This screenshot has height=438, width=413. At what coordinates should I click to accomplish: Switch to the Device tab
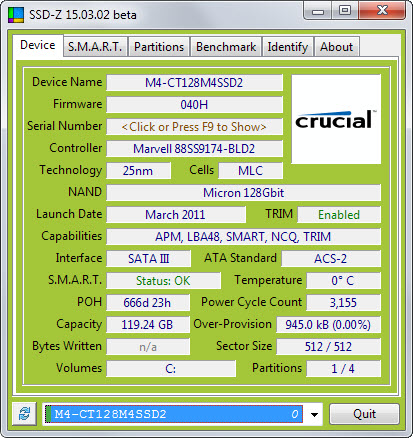(38, 45)
